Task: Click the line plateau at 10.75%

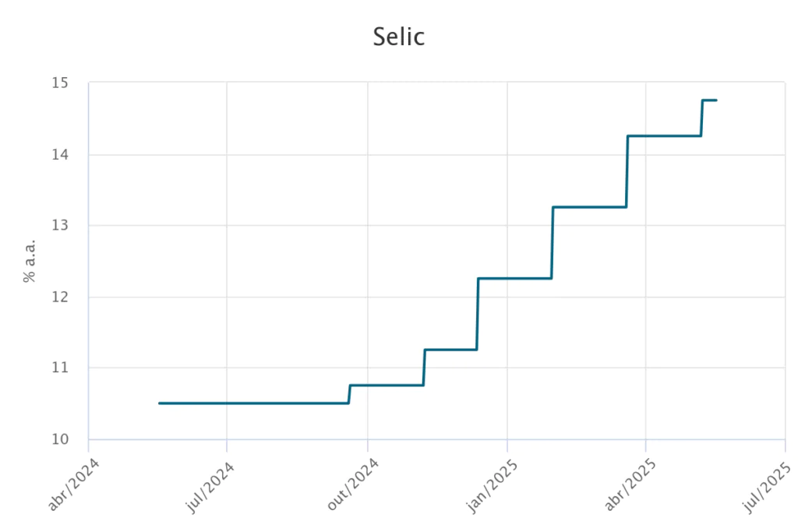Action: pyautogui.click(x=387, y=385)
